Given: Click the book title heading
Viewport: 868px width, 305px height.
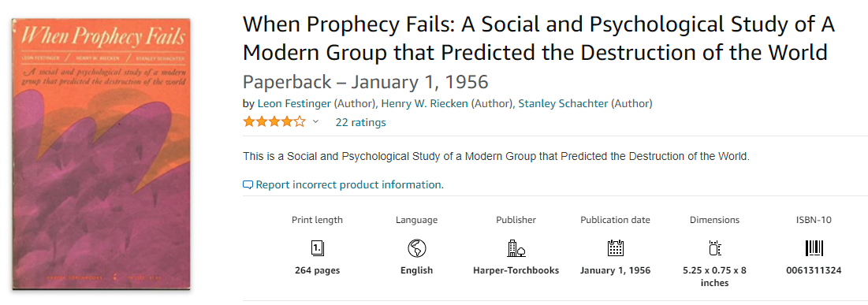Looking at the screenshot, I should point(538,39).
